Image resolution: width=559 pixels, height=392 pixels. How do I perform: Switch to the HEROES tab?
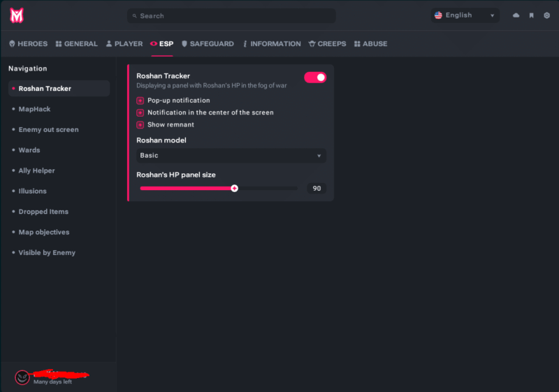click(x=28, y=44)
